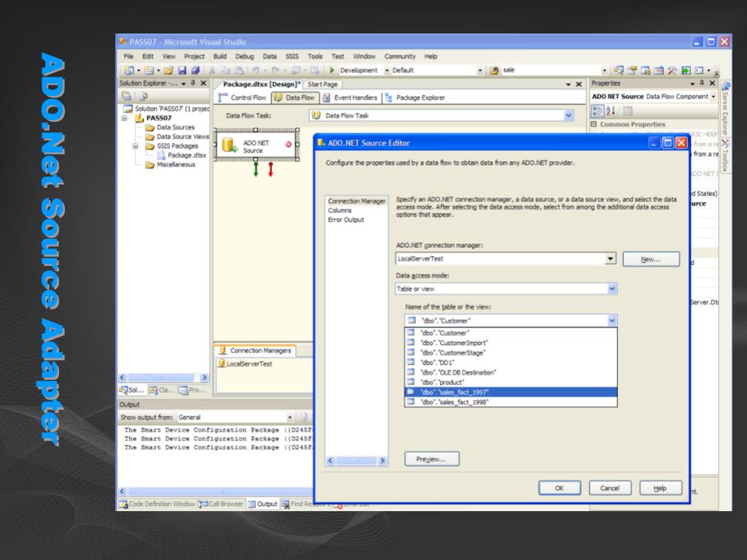Screen dimensions: 747x560
Task: Click the red error output arrow under ADO NET Source
Action: point(271,169)
